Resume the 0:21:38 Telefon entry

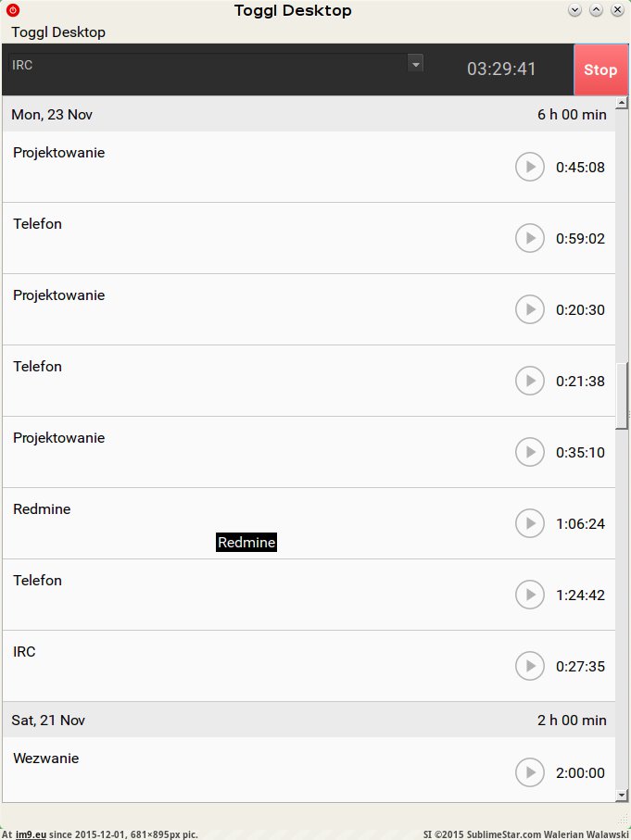click(x=530, y=381)
